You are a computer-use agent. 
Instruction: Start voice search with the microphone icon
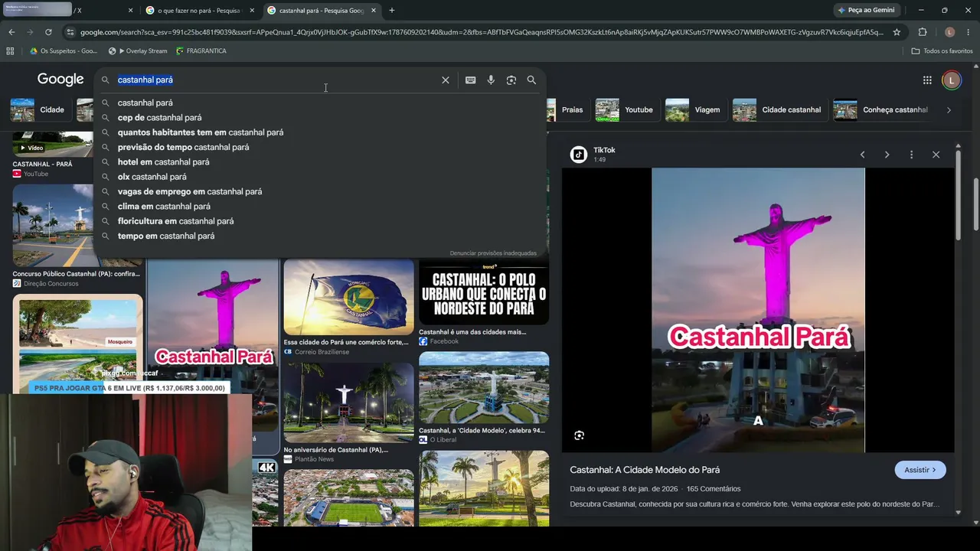[x=491, y=80]
